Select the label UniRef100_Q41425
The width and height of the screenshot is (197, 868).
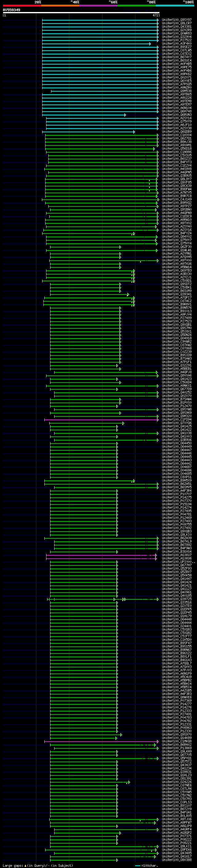[177, 426]
